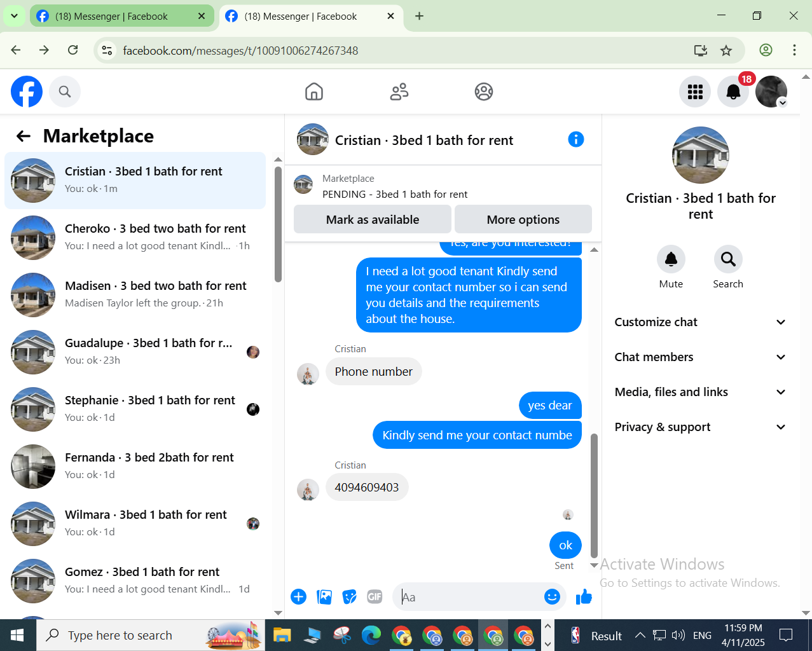Click Mark as available button
This screenshot has height=651, width=812.
coord(373,219)
